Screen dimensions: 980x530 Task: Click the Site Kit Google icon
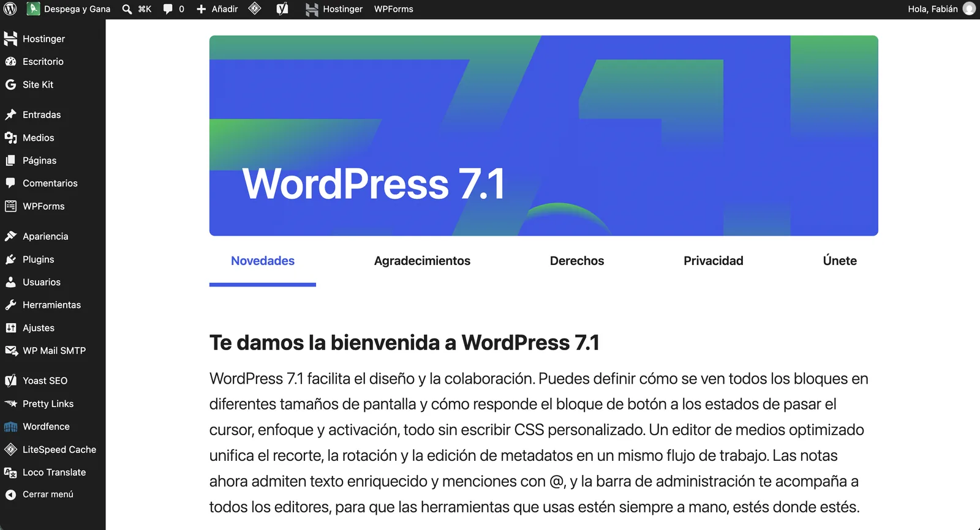click(x=10, y=84)
